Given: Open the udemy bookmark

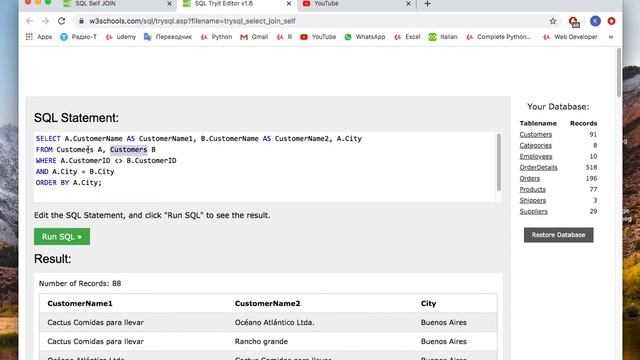Looking at the screenshot, I should (121, 37).
